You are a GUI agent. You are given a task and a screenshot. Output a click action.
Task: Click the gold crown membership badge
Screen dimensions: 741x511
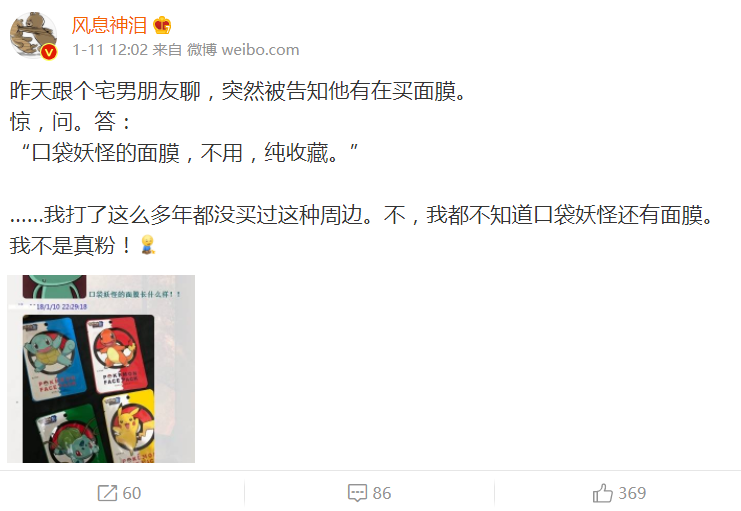tap(162, 25)
